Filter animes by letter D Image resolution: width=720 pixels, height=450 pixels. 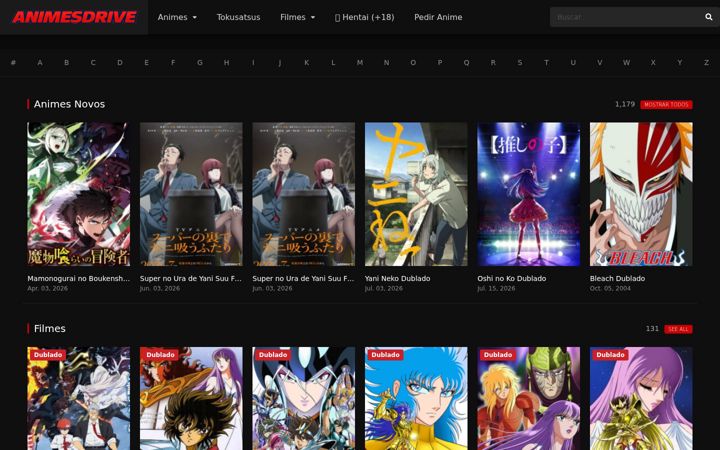point(120,62)
